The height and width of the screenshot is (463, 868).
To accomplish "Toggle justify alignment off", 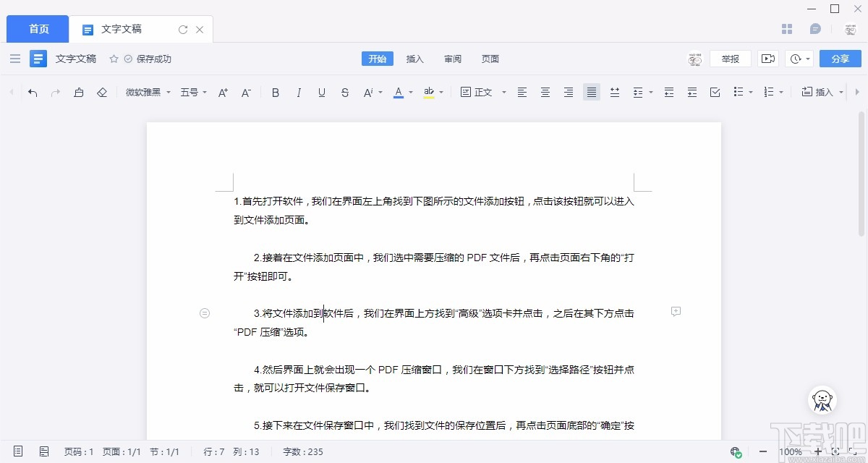I will coord(591,92).
